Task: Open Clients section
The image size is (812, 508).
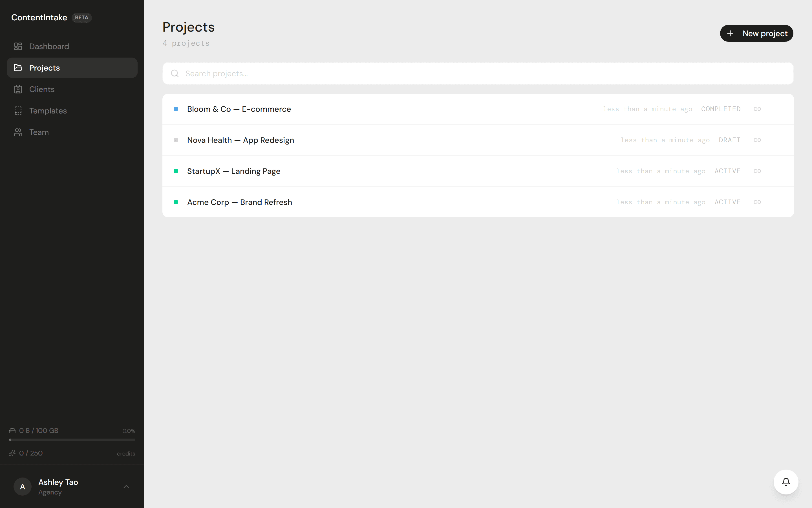Action: tap(72, 89)
